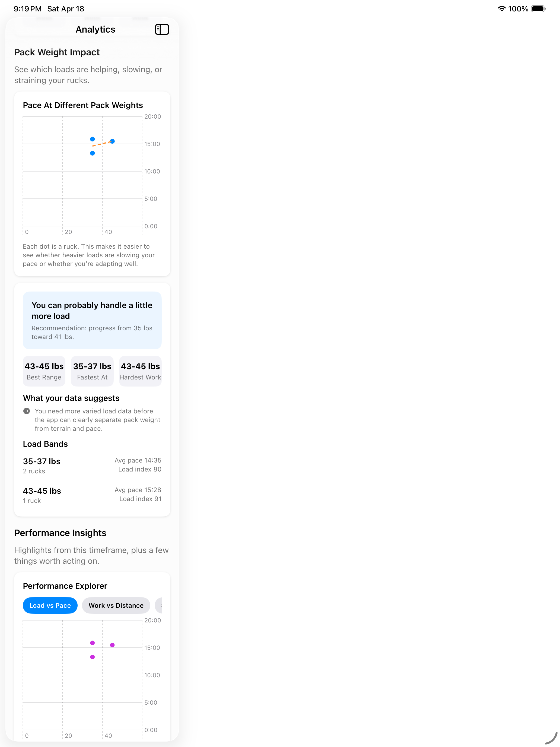Viewport: 560px width, 747px height.
Task: Click the Load Bands heading
Action: tap(46, 444)
